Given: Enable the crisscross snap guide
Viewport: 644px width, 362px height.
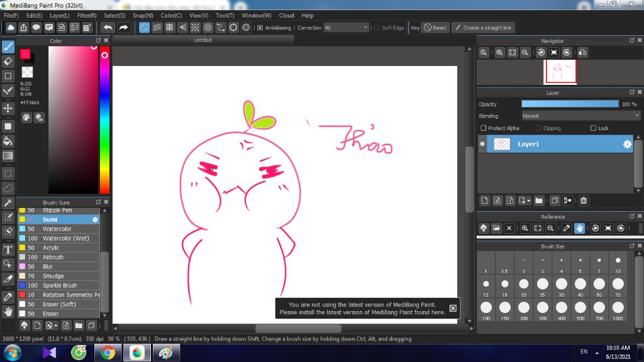Looking at the screenshot, I should (x=170, y=28).
